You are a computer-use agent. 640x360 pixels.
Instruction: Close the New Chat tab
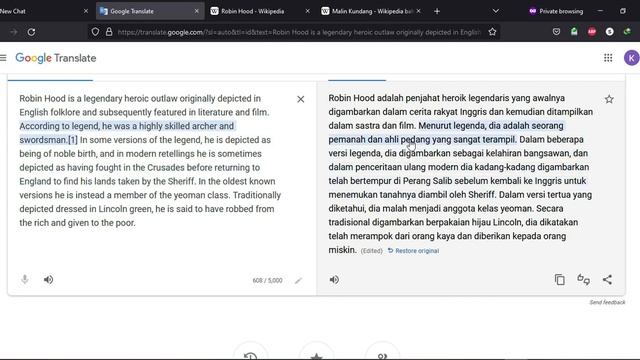click(x=86, y=11)
